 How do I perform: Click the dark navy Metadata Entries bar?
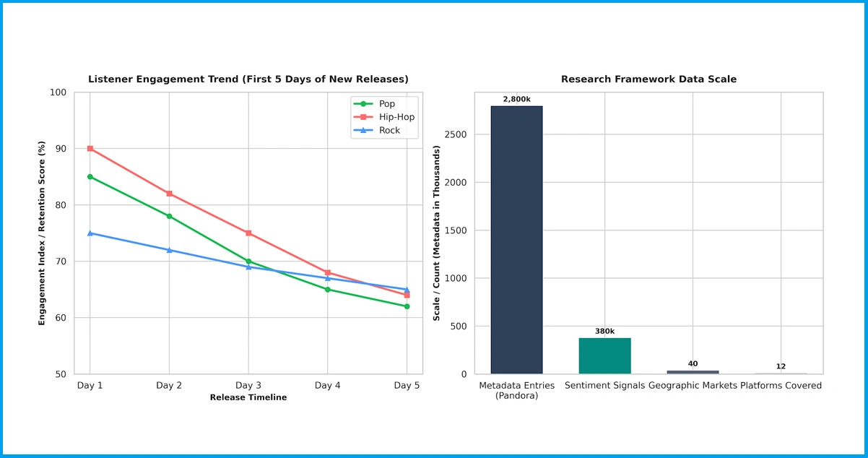pyautogui.click(x=517, y=240)
